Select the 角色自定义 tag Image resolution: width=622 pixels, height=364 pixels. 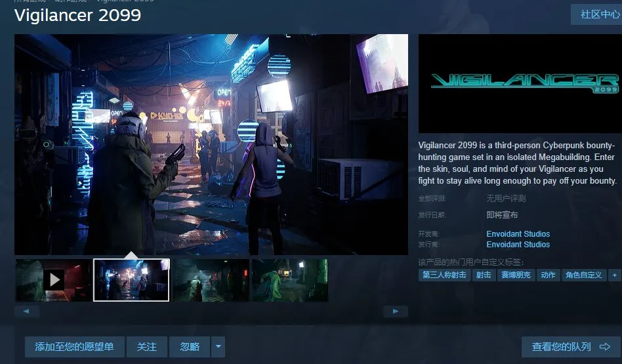point(583,275)
